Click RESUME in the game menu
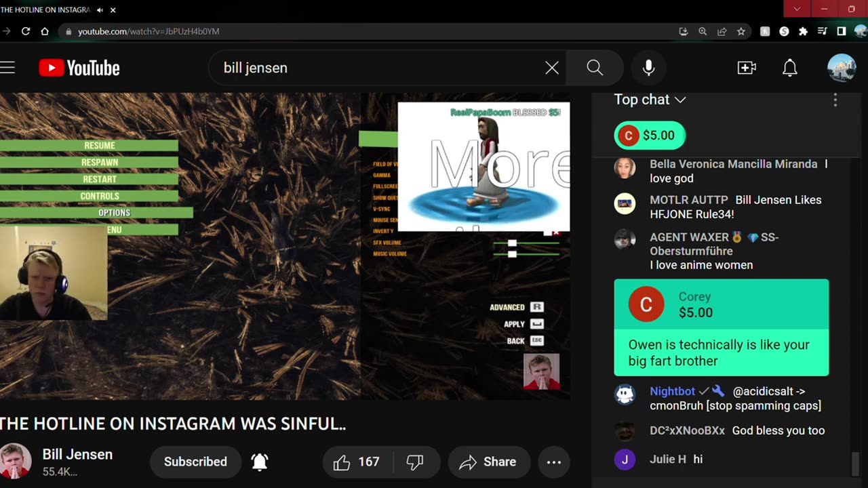The width and height of the screenshot is (868, 488). [x=89, y=146]
